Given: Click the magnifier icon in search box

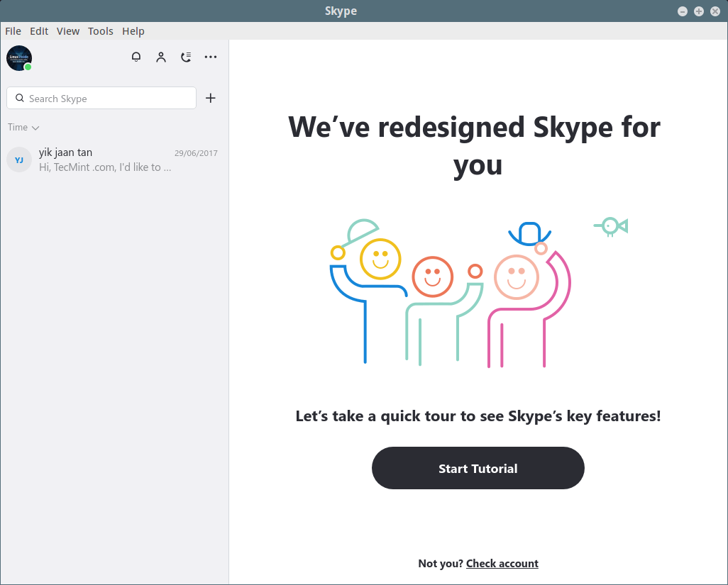Looking at the screenshot, I should pyautogui.click(x=20, y=99).
